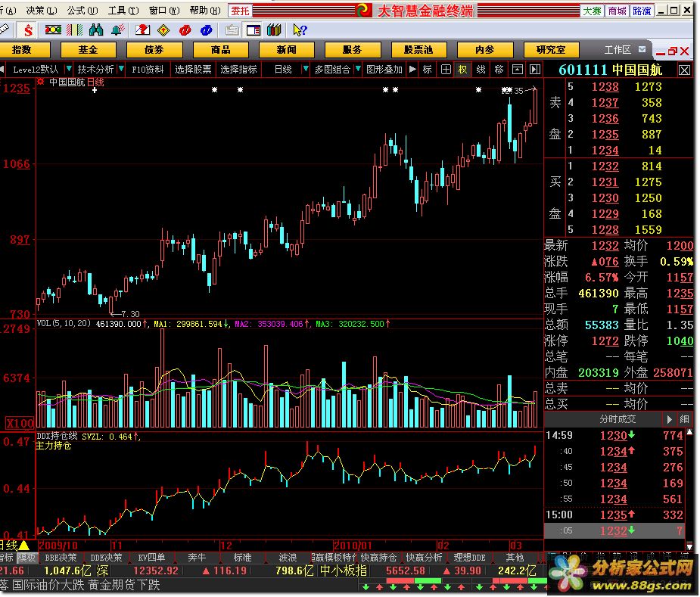Click the 选择指标 button
The height and width of the screenshot is (597, 700).
coord(238,69)
